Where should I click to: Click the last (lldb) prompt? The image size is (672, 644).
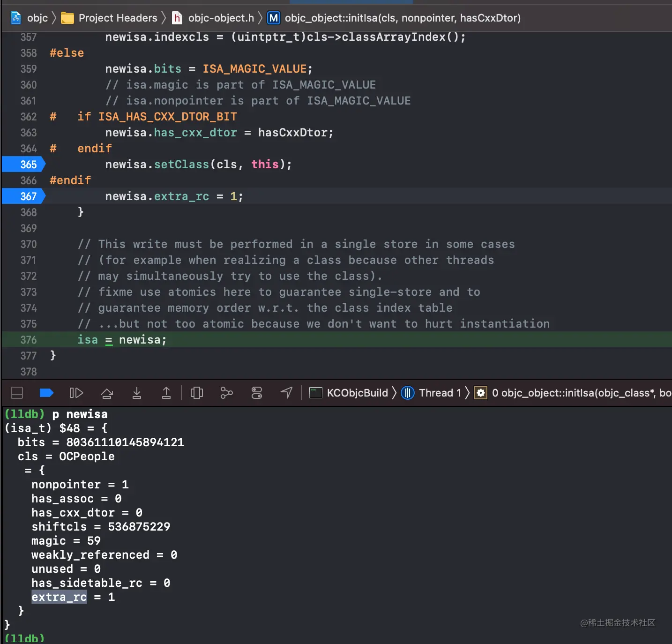pos(24,638)
